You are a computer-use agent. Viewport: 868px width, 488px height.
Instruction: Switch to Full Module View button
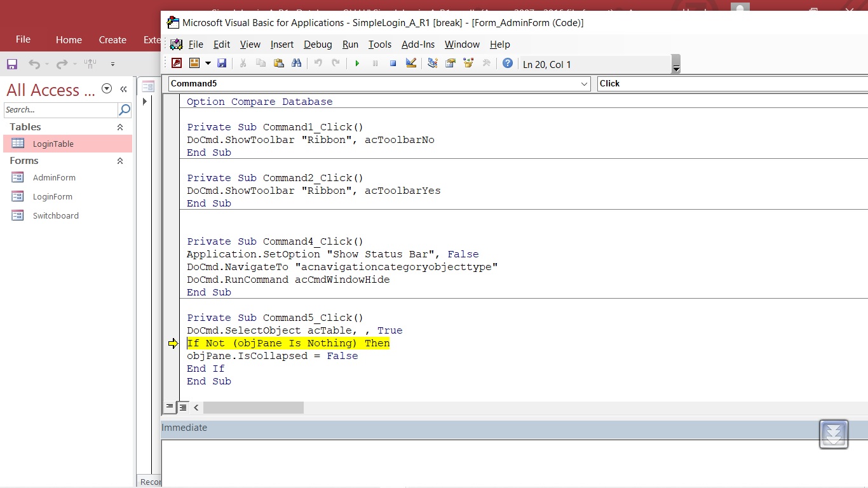tap(183, 407)
